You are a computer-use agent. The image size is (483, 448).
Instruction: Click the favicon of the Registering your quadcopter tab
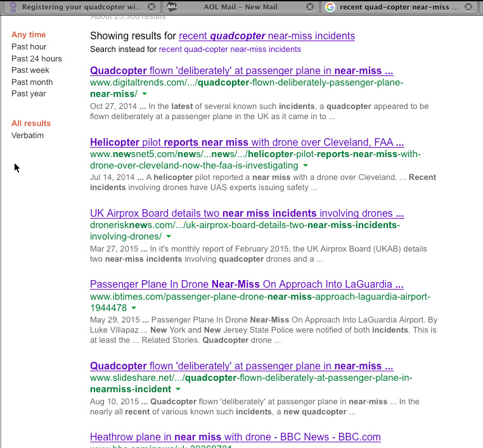(13, 7)
